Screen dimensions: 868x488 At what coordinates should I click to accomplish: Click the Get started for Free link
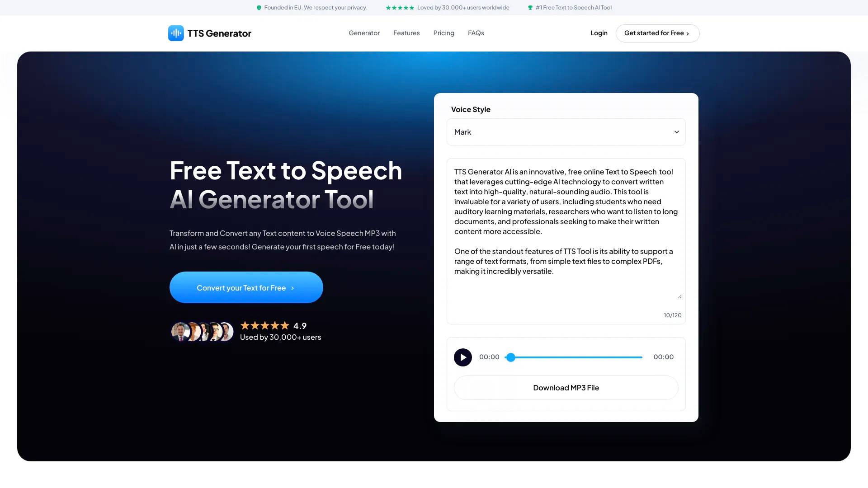pos(657,33)
